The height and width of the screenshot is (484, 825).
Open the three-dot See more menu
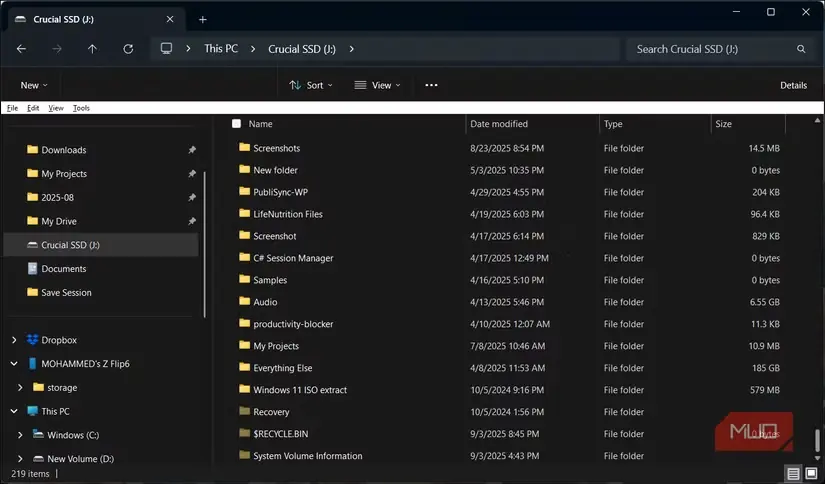pos(431,85)
